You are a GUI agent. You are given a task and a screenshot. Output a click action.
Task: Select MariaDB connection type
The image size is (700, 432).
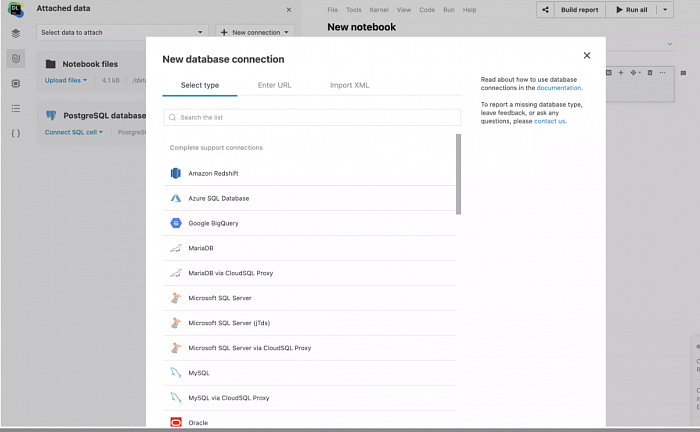click(309, 248)
